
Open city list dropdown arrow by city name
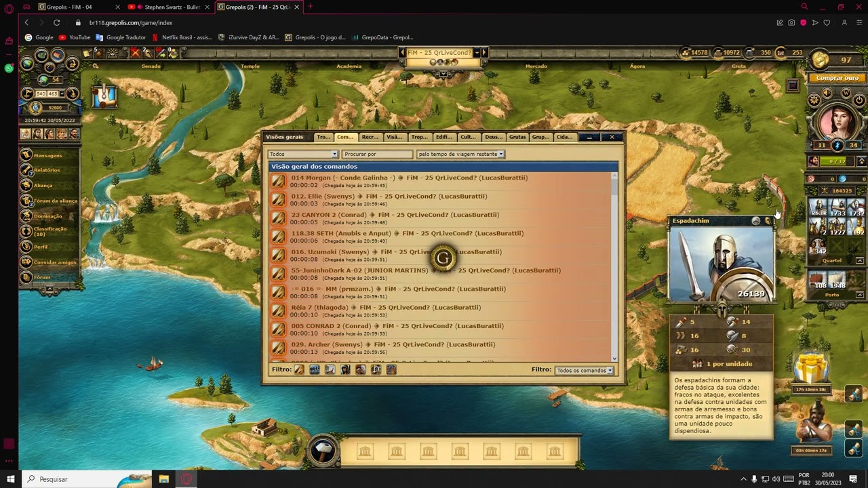[x=477, y=53]
